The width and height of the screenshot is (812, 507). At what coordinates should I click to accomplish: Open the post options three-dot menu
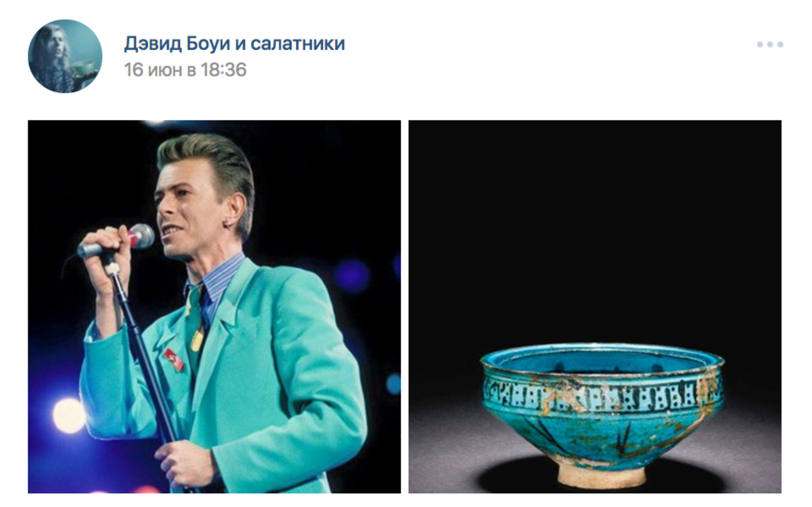[x=770, y=45]
